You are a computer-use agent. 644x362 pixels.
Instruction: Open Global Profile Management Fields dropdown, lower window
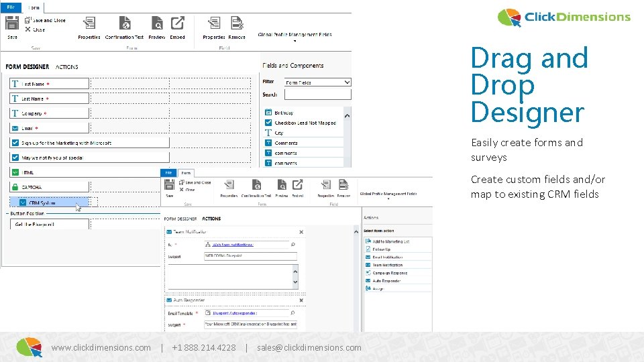point(388,195)
